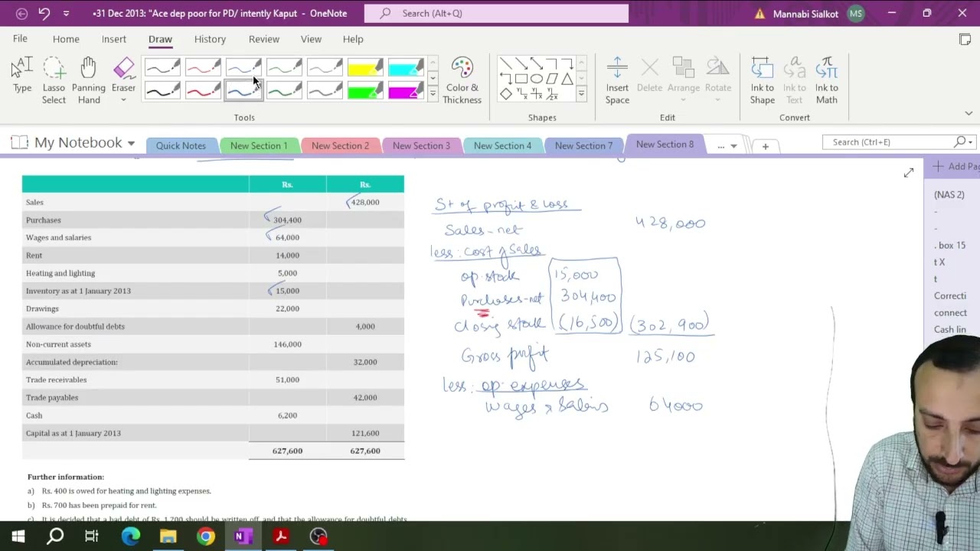Expand the full pen gallery
Image resolution: width=980 pixels, height=551 pixels.
coord(433,93)
